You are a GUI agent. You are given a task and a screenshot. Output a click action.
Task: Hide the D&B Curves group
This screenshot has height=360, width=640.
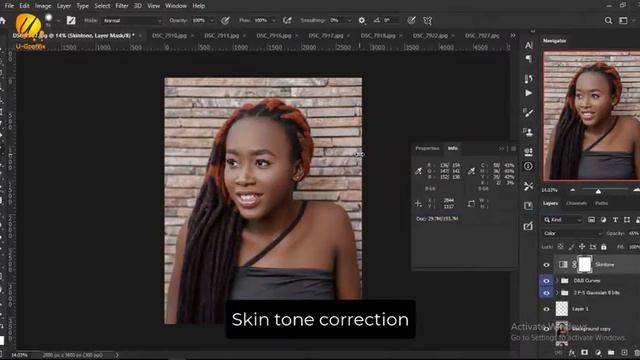click(546, 281)
